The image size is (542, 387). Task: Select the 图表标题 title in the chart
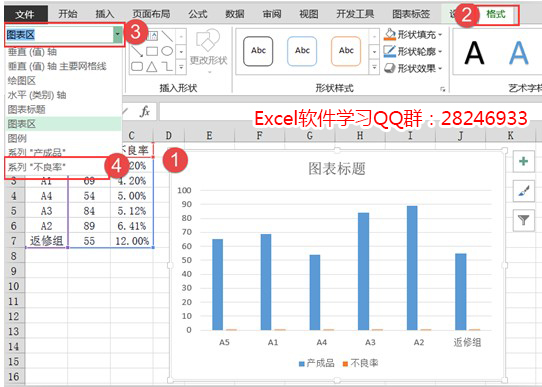pos(337,169)
